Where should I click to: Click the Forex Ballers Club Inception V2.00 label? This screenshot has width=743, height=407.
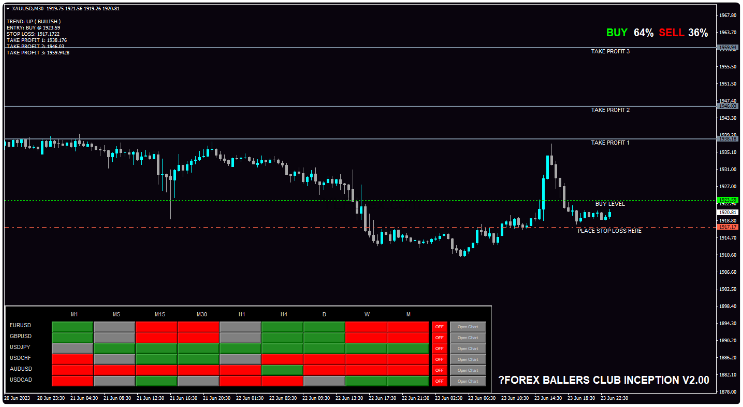tap(604, 380)
